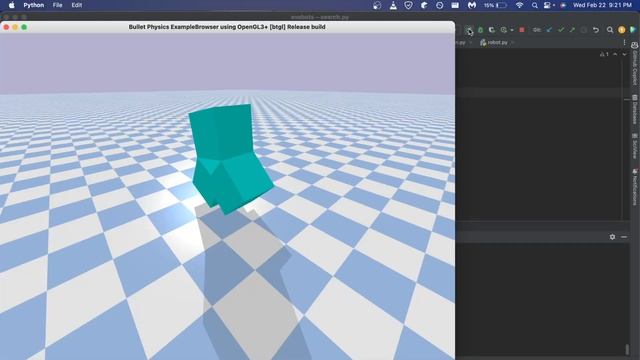Click the green Git push arrow

pyautogui.click(x=572, y=30)
